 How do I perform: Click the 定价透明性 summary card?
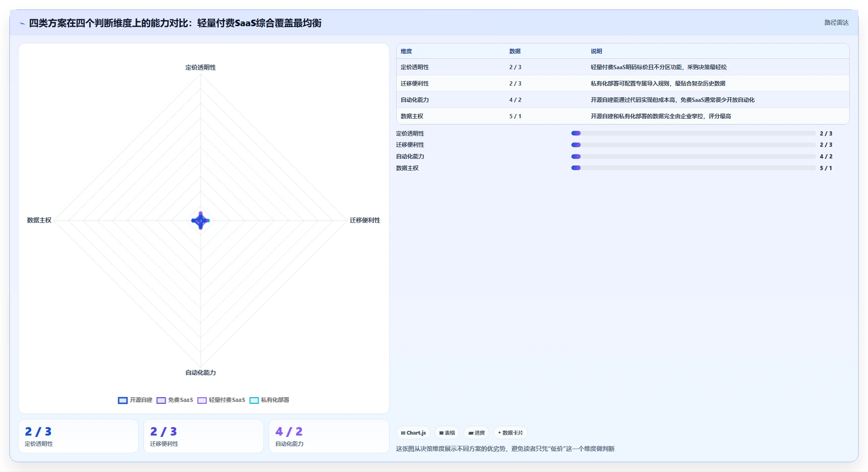(x=78, y=436)
